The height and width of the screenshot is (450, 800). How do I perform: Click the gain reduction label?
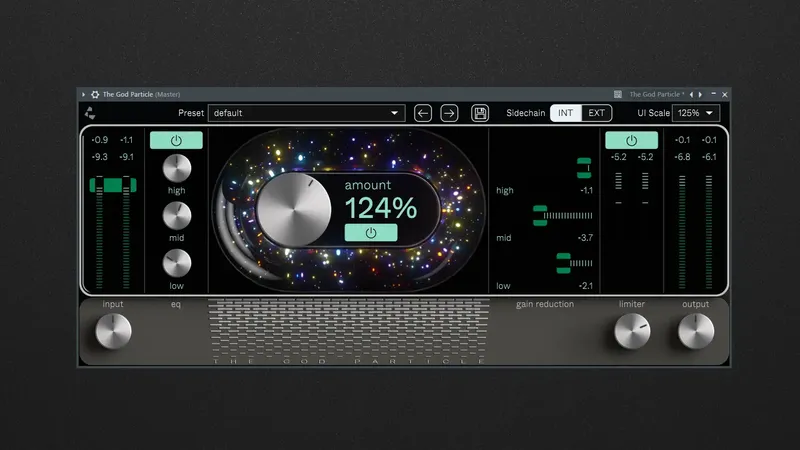(545, 304)
